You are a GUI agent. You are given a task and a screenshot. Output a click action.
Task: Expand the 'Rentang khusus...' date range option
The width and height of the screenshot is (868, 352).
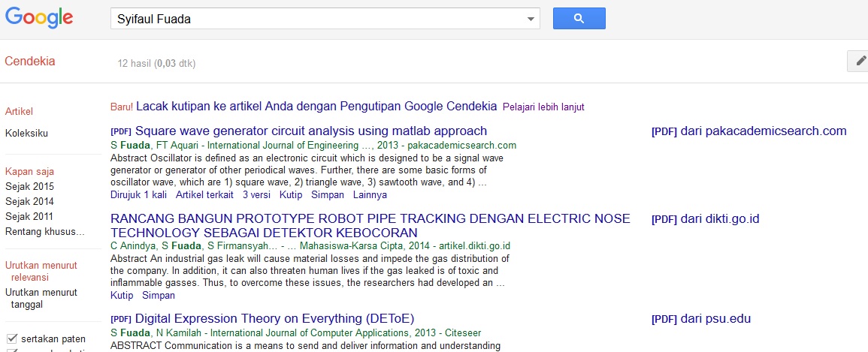click(45, 231)
